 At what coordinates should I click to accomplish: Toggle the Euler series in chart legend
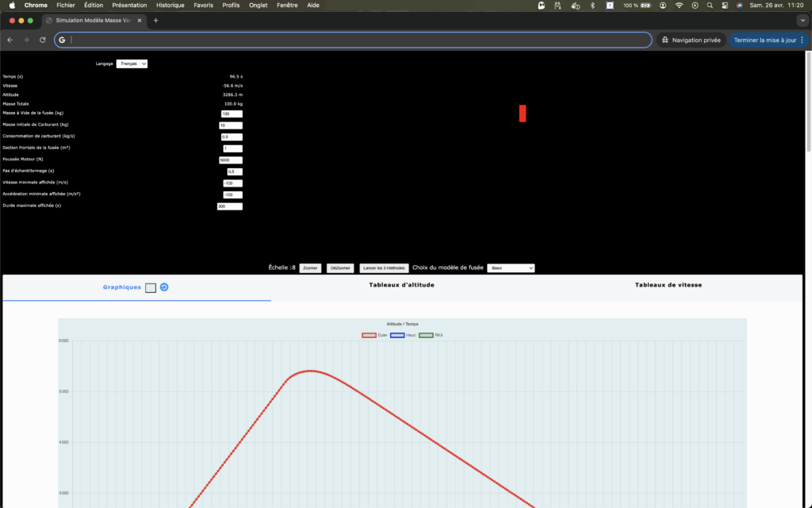[x=374, y=336]
